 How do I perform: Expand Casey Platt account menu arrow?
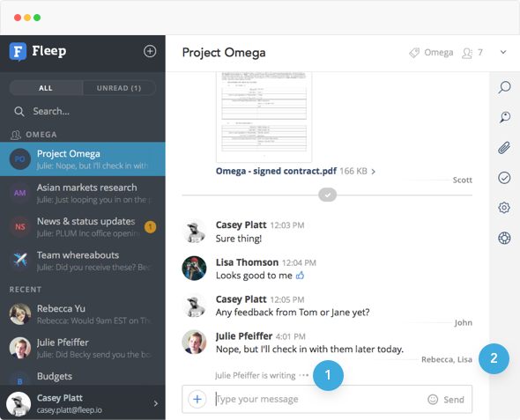tap(156, 403)
